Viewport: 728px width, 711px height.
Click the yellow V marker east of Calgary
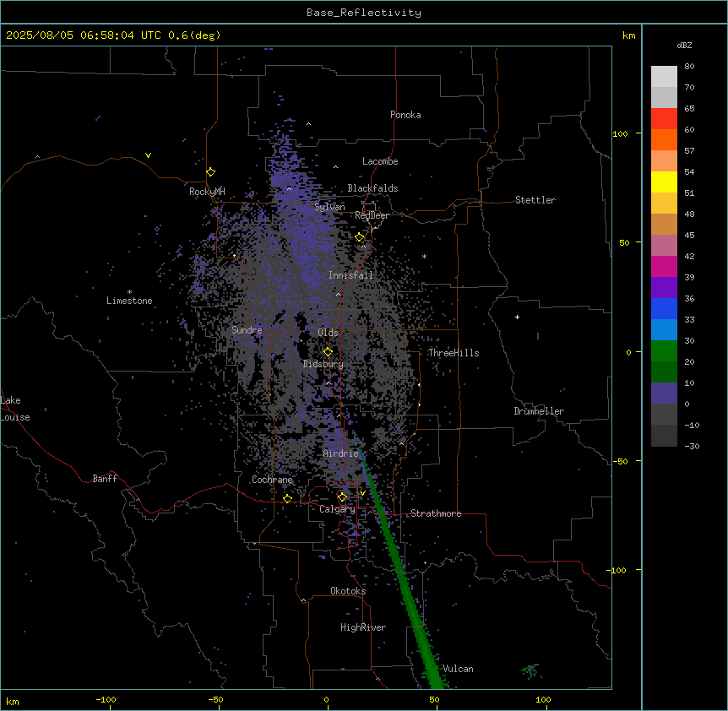pos(362,493)
